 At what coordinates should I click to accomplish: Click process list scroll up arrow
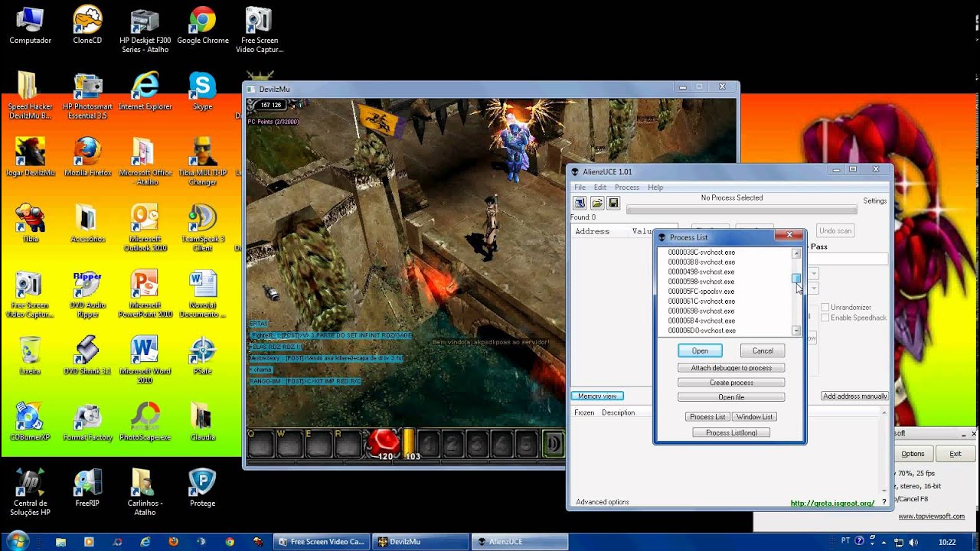tap(796, 253)
